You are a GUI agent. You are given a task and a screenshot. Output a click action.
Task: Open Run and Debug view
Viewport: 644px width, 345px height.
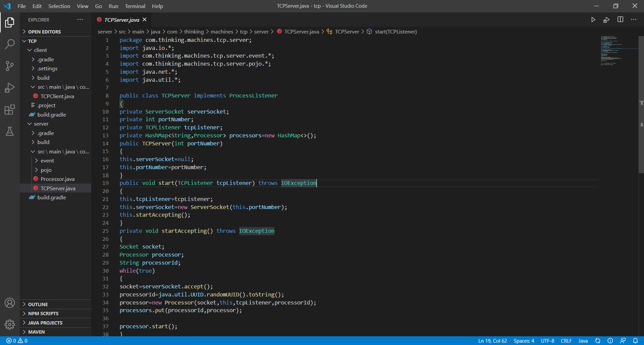tap(10, 88)
